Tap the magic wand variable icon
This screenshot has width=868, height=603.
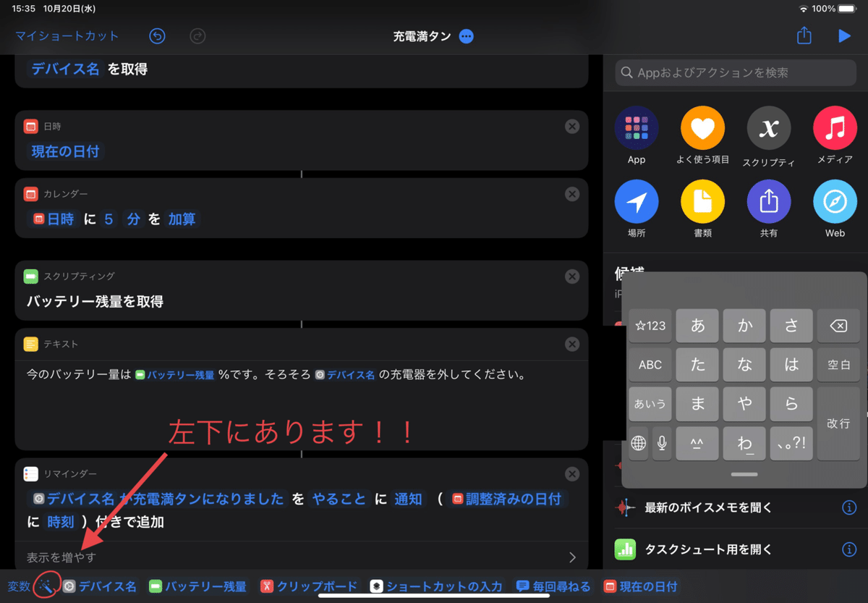46,586
